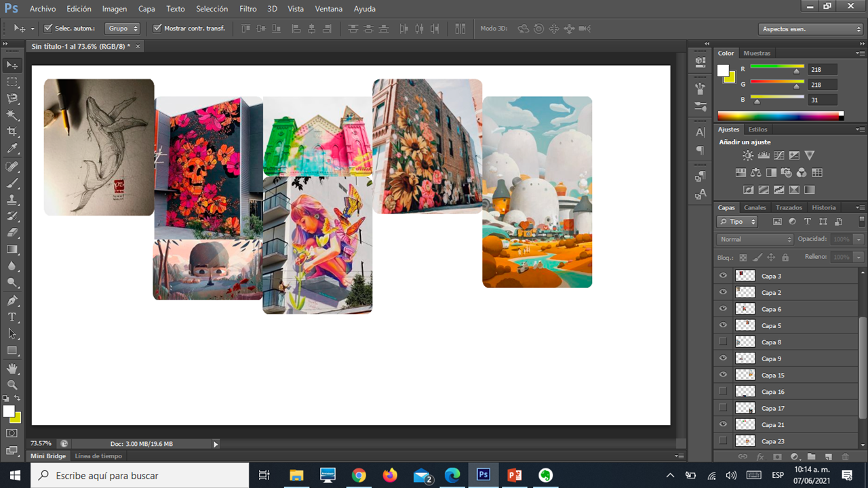Open Chrome from the taskbar
The width and height of the screenshot is (868, 488).
(x=359, y=476)
